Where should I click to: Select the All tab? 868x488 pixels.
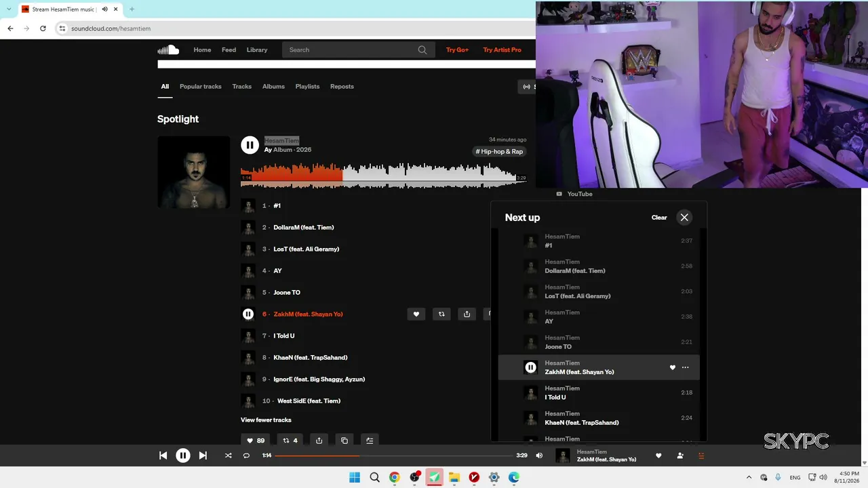coord(165,87)
